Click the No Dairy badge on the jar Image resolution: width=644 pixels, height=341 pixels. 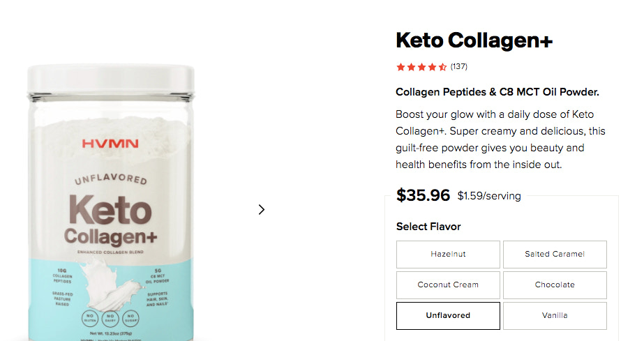pos(110,318)
